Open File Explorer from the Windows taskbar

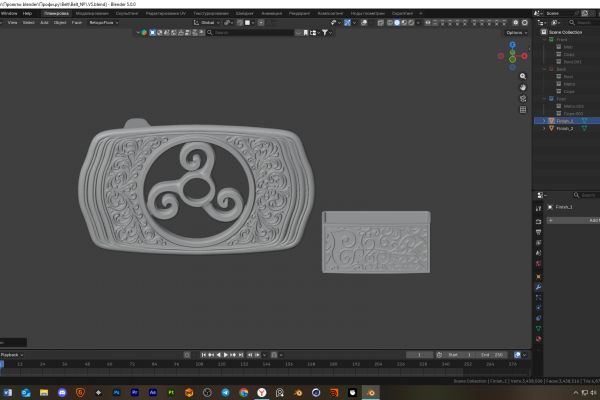pyautogui.click(x=44, y=392)
